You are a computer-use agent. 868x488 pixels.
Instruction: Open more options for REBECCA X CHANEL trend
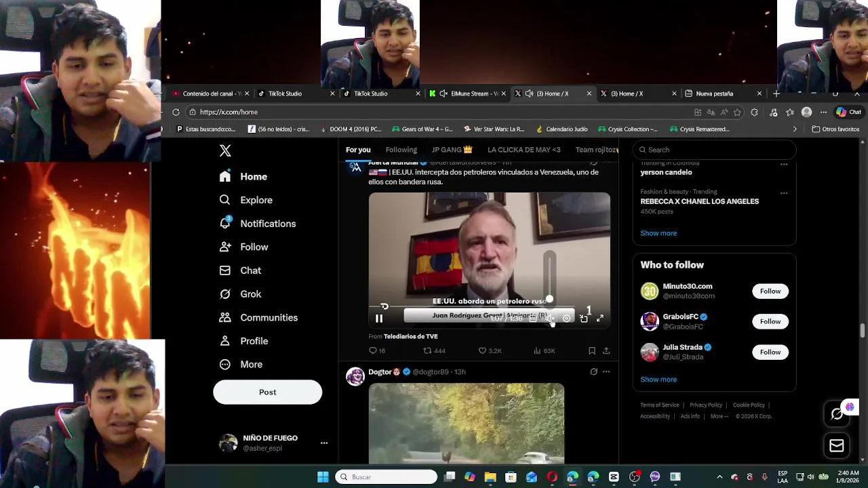tap(784, 192)
